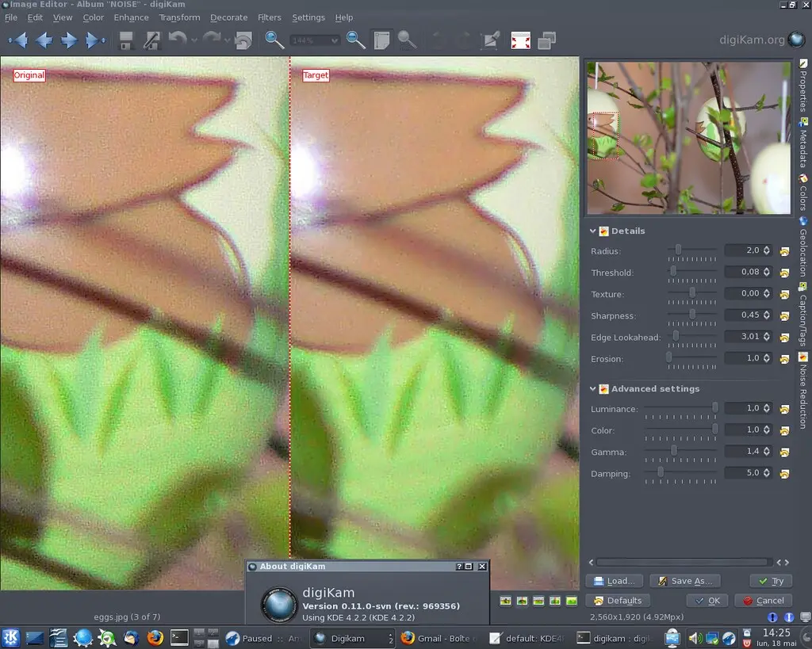Activate the Fit-to-window zoom icon
Viewport: 812px width, 649px height.
[x=381, y=40]
